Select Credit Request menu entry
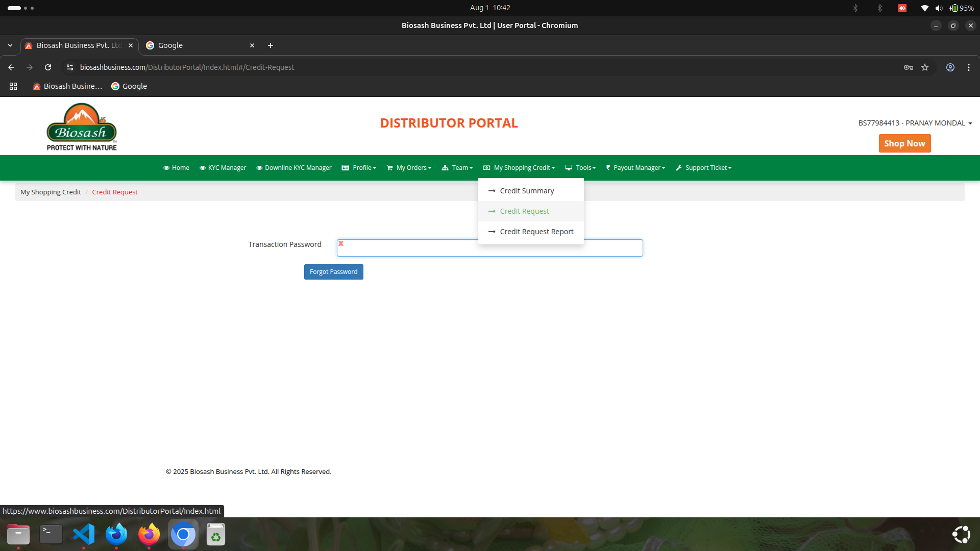Screen dimensions: 980x551 tap(531, 211)
